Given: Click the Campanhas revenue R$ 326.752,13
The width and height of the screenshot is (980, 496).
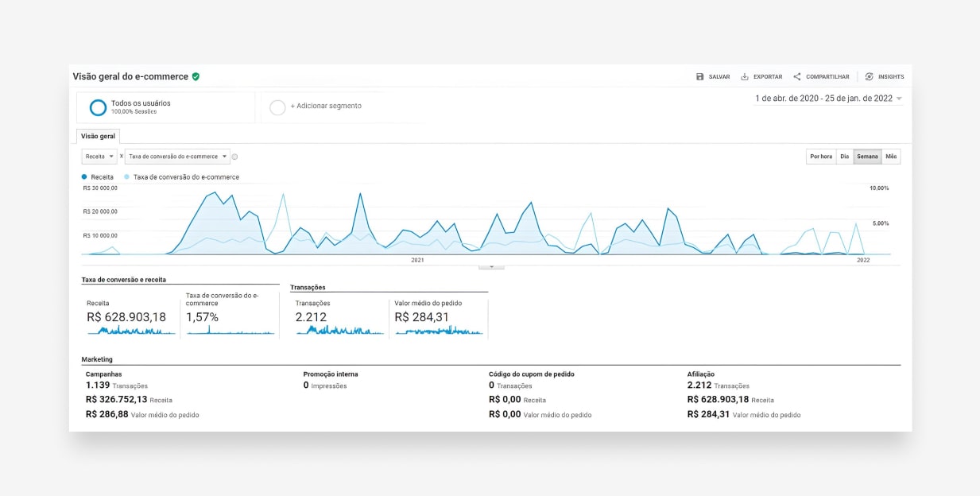Looking at the screenshot, I should click(129, 400).
